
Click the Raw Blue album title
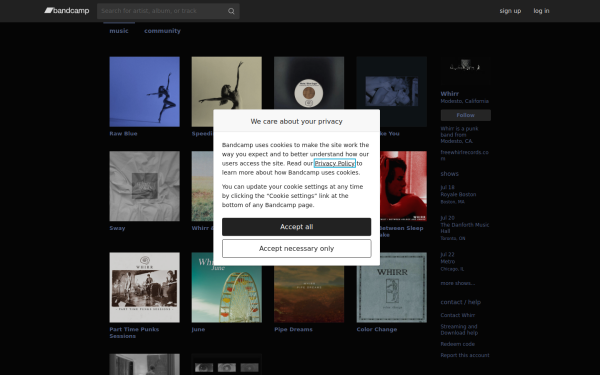coord(123,134)
